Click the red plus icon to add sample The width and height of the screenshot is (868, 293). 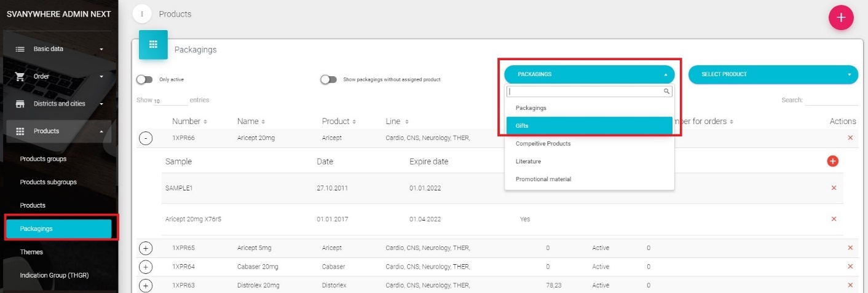click(x=833, y=161)
